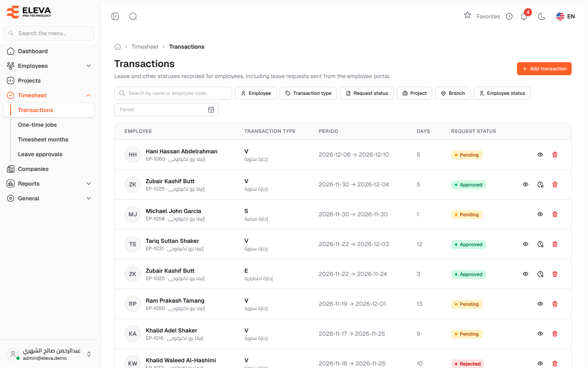588x368 pixels.
Task: Delete Tariq Sultan Shaker's transaction
Action: (555, 244)
